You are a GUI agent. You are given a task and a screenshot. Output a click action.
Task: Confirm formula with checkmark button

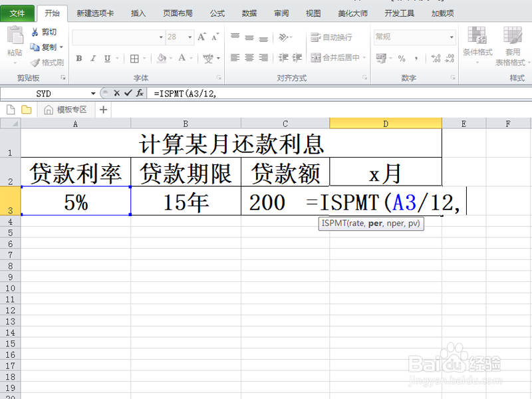(128, 93)
